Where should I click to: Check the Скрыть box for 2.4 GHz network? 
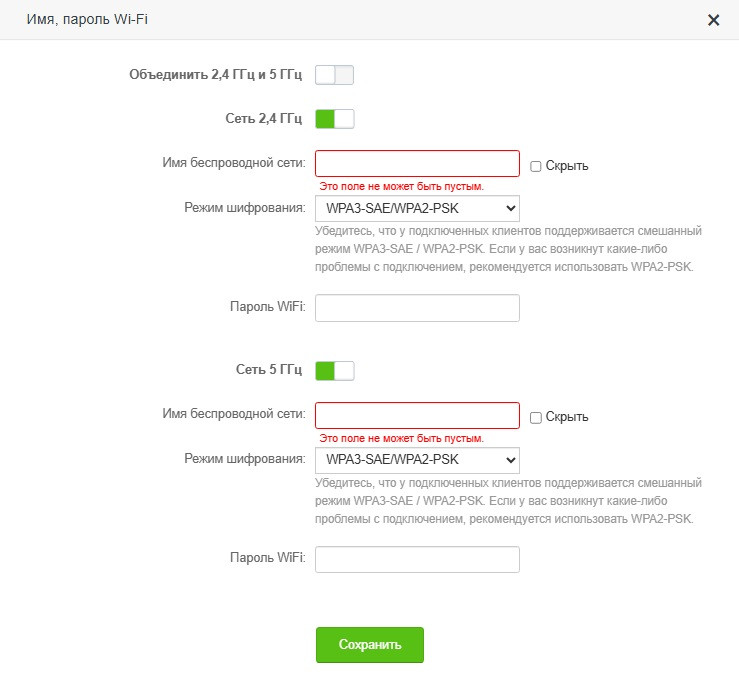(536, 166)
